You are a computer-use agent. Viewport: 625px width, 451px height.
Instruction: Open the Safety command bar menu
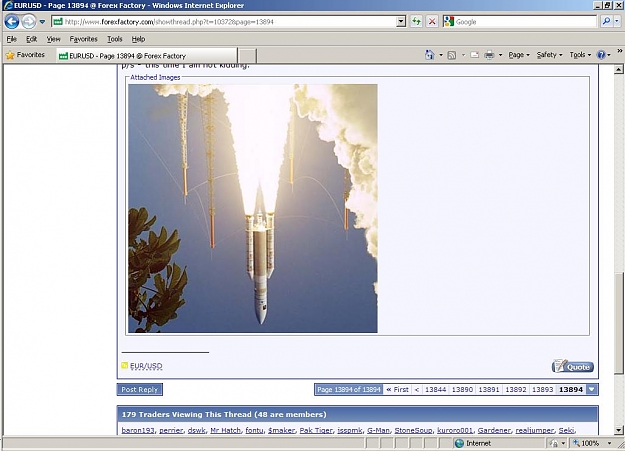click(x=549, y=55)
